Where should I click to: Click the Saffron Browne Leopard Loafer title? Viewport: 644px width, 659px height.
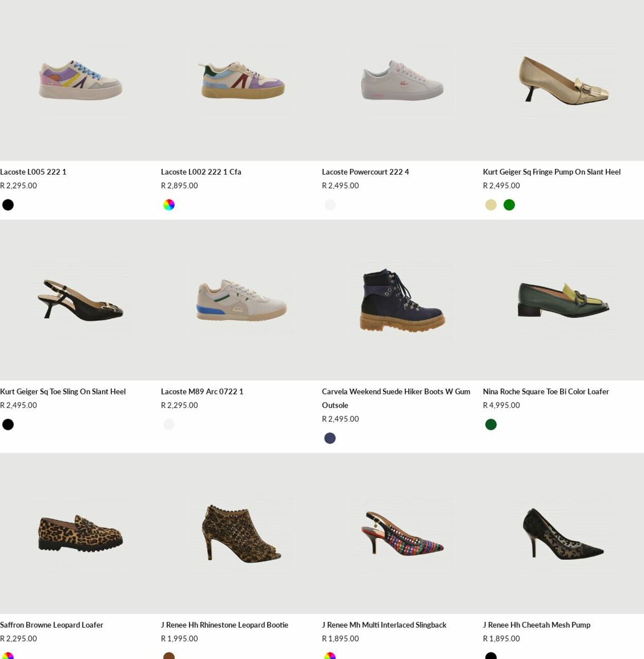coord(52,625)
